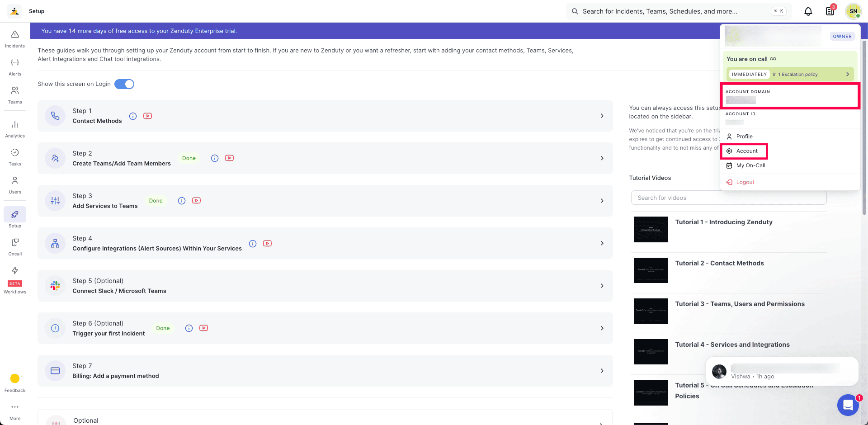Click the Zenduty logo in top-left
This screenshot has height=425, width=868.
[x=14, y=11]
